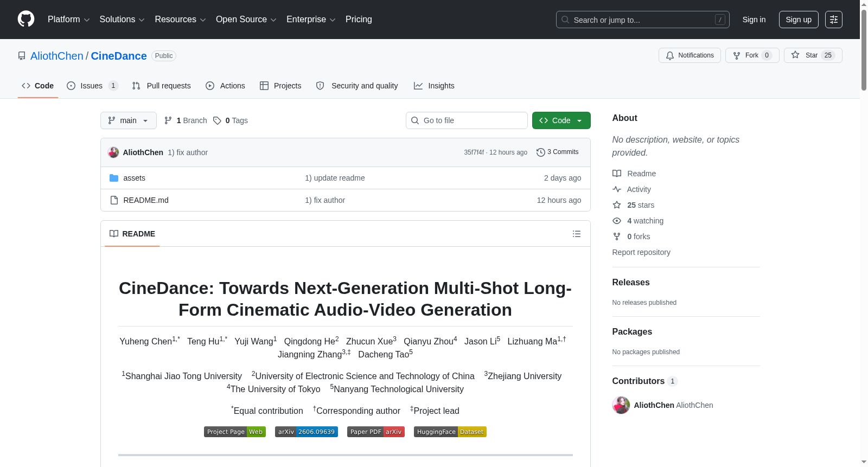Click the book icon beside Readme in About
The width and height of the screenshot is (868, 467).
click(x=617, y=174)
